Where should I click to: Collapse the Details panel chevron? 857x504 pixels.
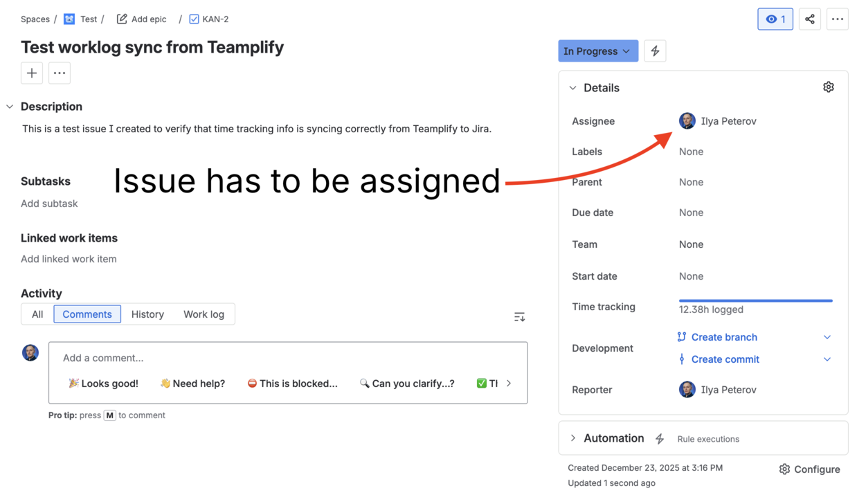(572, 88)
